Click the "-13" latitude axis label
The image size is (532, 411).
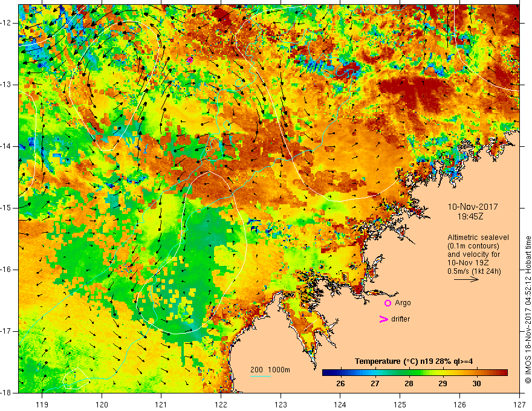pos(6,85)
